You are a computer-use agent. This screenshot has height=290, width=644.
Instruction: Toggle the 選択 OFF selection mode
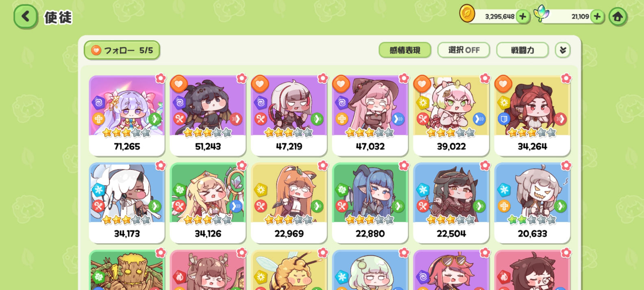point(463,50)
